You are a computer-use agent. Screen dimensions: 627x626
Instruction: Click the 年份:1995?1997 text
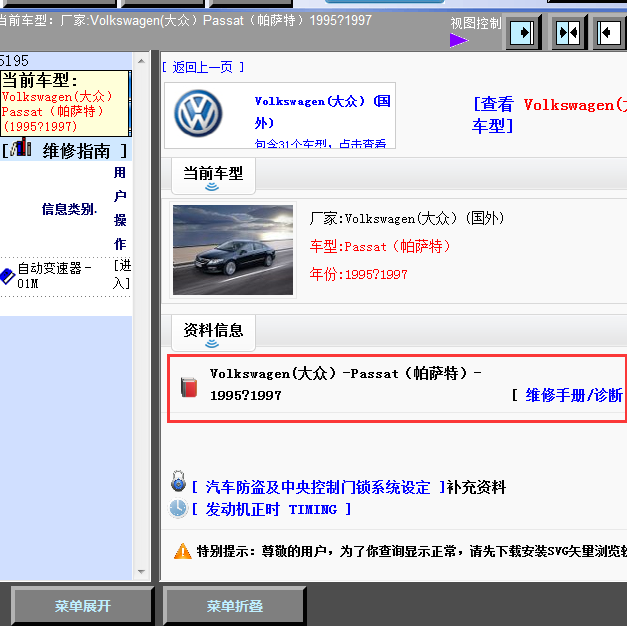tap(358, 274)
